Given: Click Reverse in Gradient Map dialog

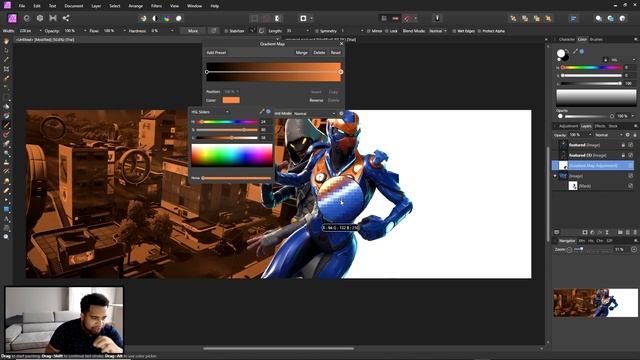Looking at the screenshot, I should (x=316, y=100).
